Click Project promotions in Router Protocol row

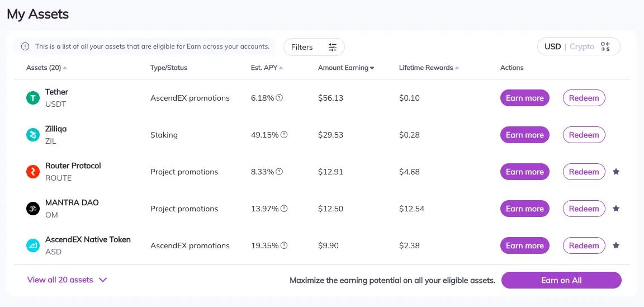[184, 172]
